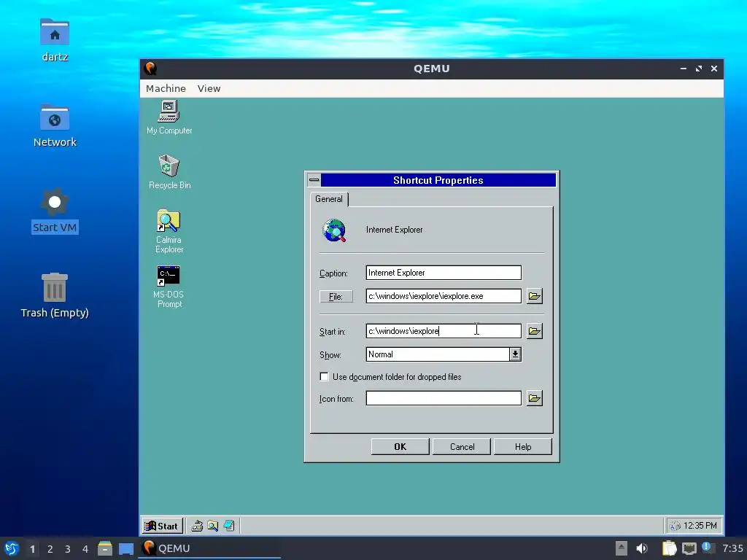Click the volume speaker icon in system tray
Viewport: 747px width, 560px height.
[x=642, y=548]
